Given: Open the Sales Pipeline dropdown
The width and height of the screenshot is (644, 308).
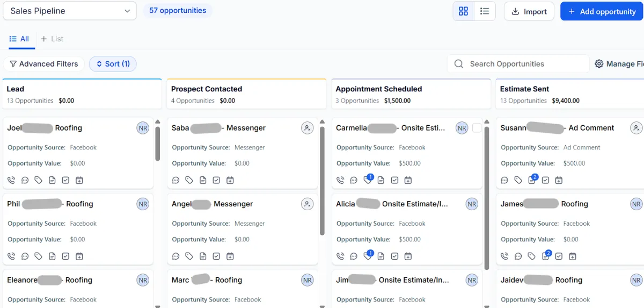Looking at the screenshot, I should click(70, 11).
